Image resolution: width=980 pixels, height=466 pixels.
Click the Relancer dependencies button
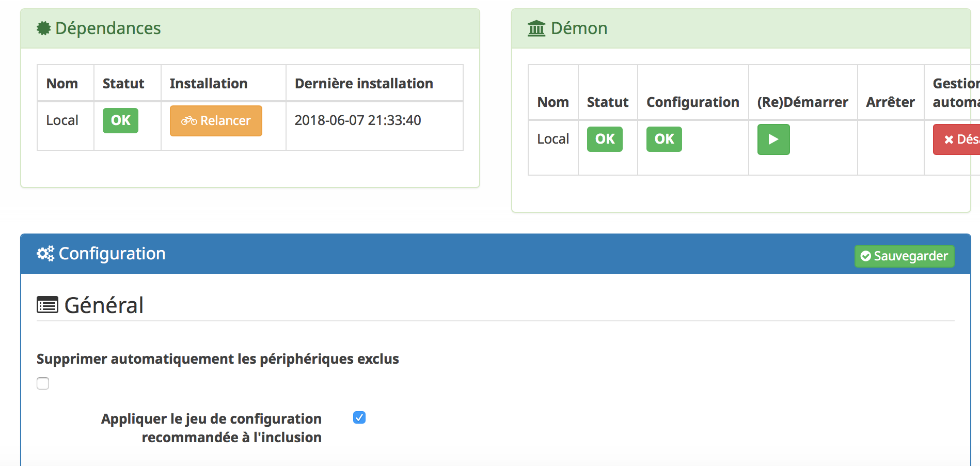216,121
